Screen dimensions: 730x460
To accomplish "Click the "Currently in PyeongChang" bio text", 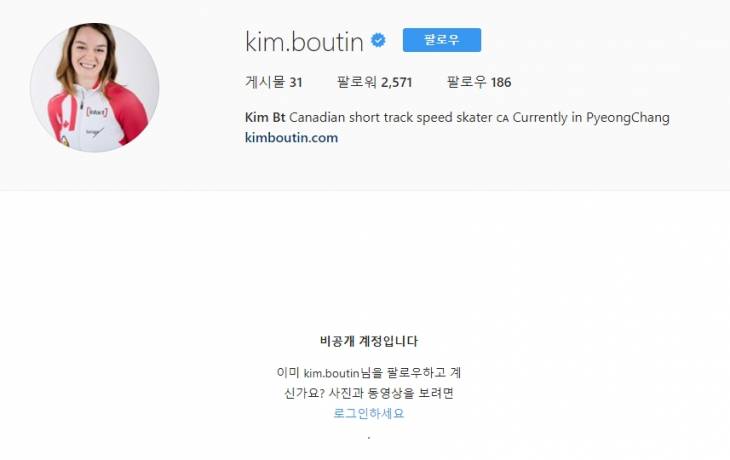I will (x=591, y=118).
